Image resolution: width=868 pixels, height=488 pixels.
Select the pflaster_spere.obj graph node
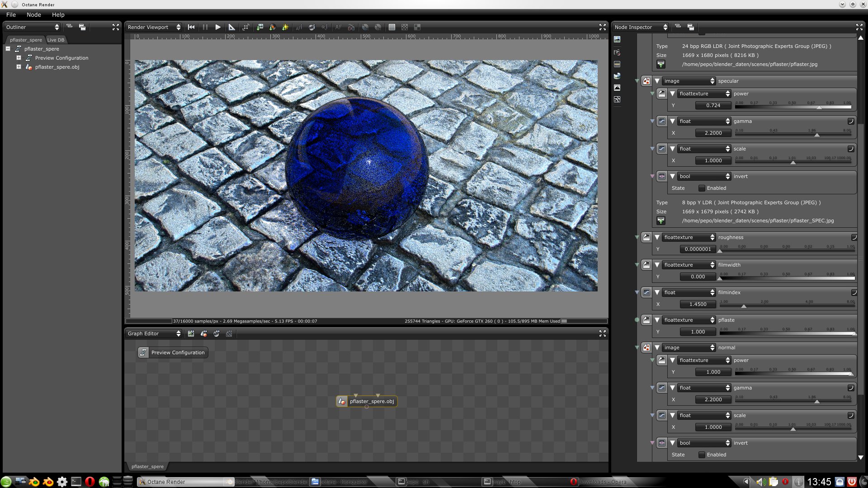point(371,401)
